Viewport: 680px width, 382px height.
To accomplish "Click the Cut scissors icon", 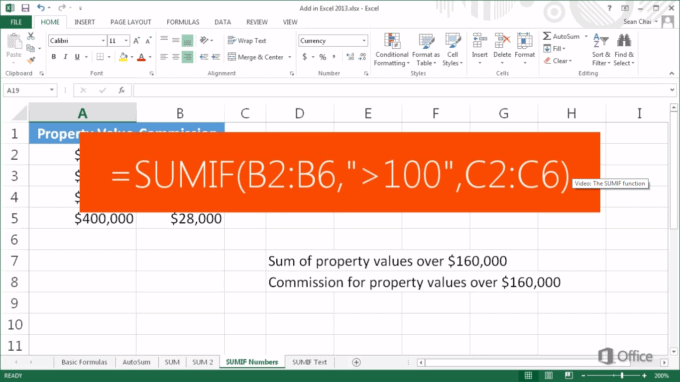I will 31,36.
